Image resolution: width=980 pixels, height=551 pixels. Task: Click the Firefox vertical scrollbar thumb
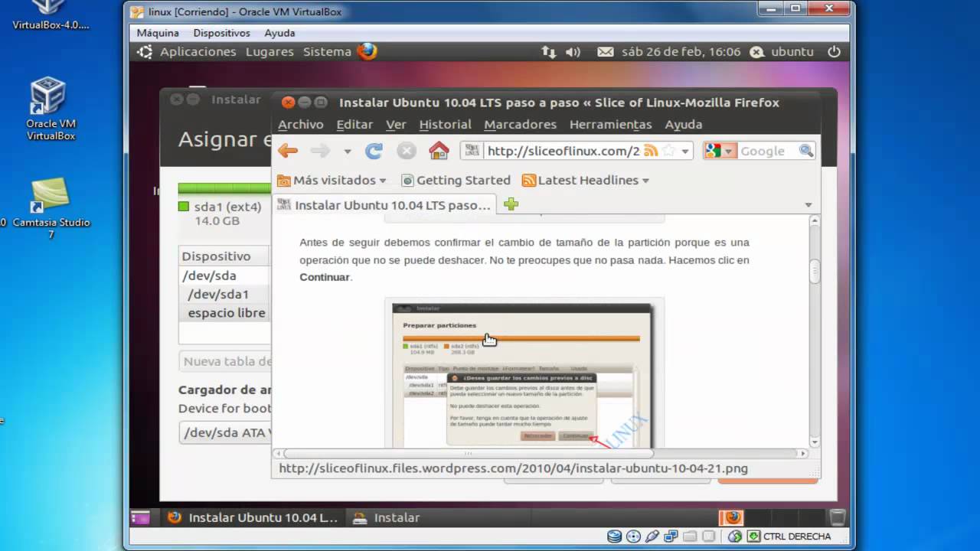[x=815, y=272]
